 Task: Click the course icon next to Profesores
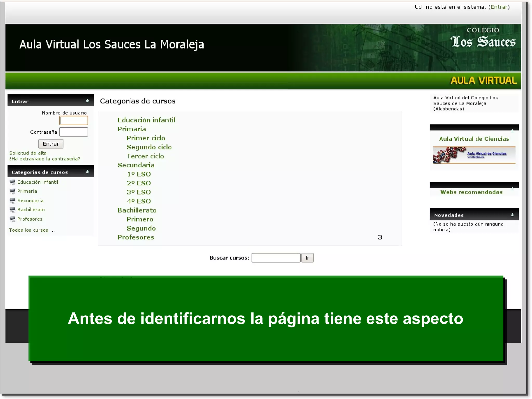point(12,219)
